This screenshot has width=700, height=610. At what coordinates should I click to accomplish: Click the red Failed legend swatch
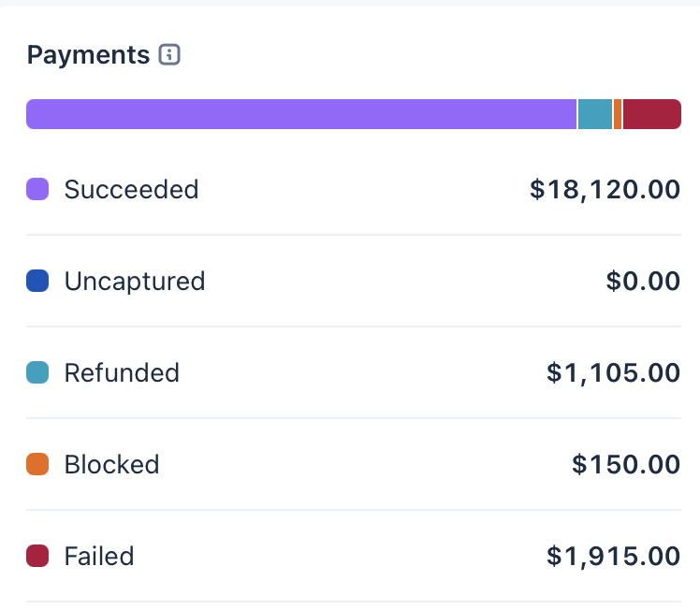pos(37,556)
